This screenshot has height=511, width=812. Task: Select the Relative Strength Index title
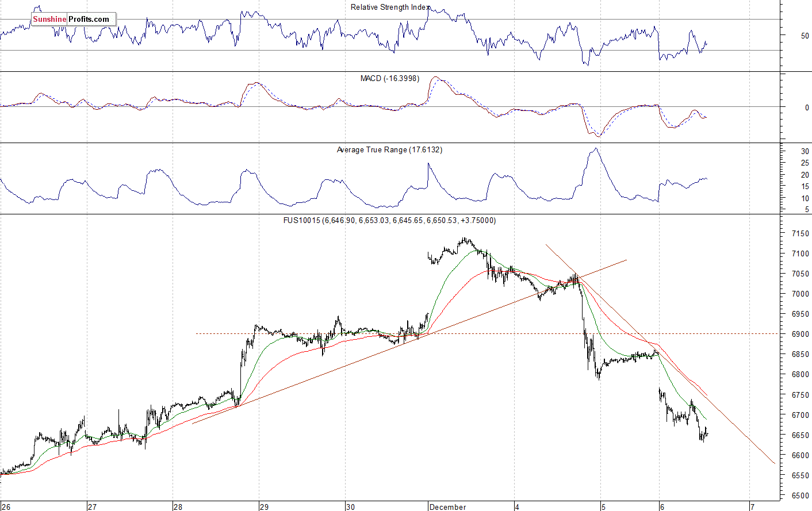pos(389,7)
